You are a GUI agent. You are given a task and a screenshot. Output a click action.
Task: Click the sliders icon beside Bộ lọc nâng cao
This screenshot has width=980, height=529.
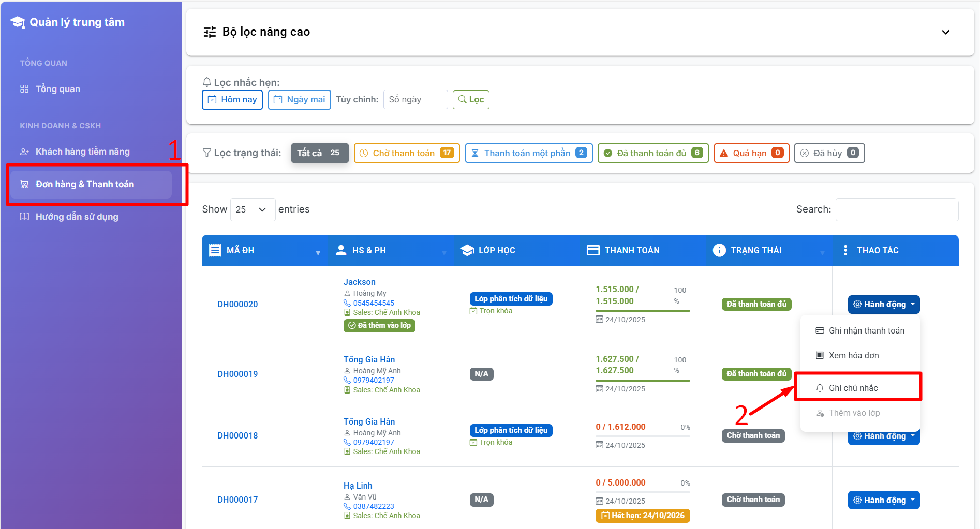pos(210,32)
